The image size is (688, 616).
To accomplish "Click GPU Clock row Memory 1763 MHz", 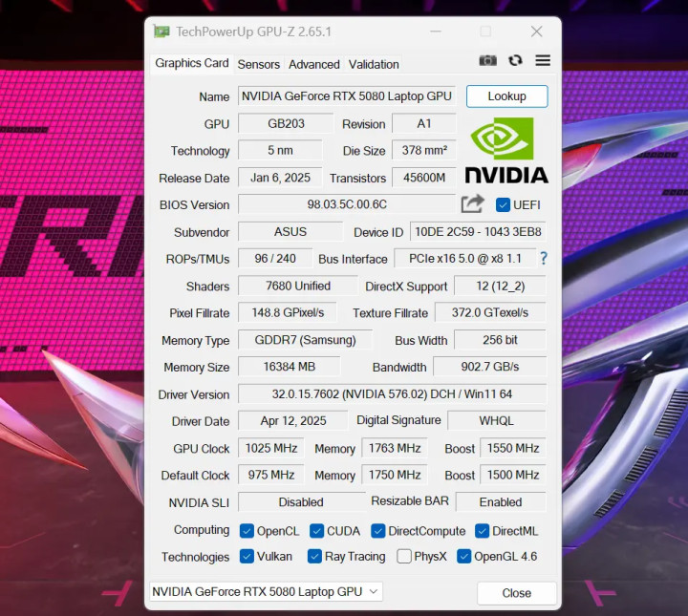I will tap(395, 448).
